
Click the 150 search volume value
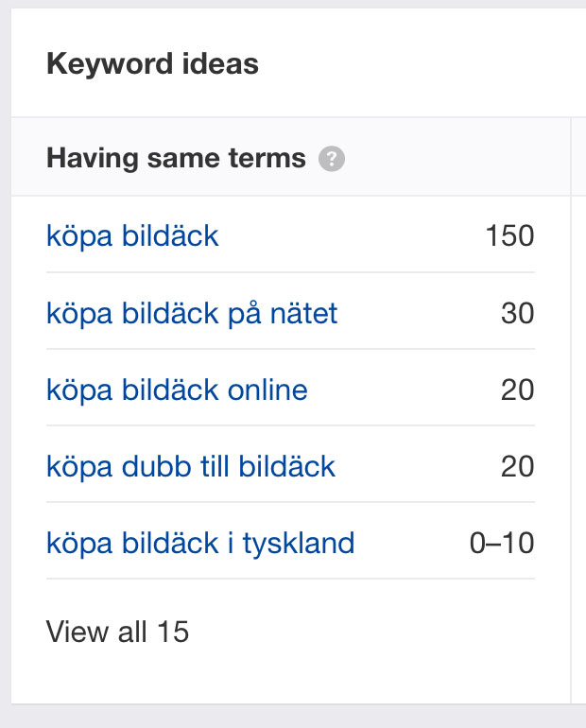(509, 235)
